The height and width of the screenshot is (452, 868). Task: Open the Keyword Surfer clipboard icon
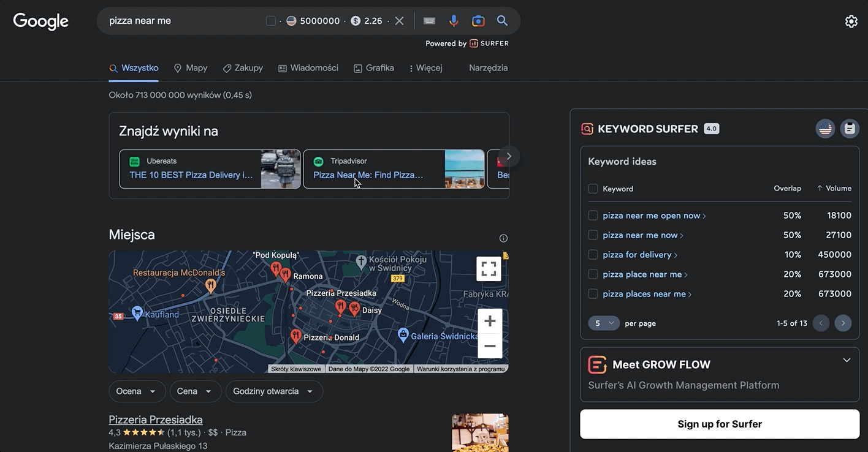850,129
